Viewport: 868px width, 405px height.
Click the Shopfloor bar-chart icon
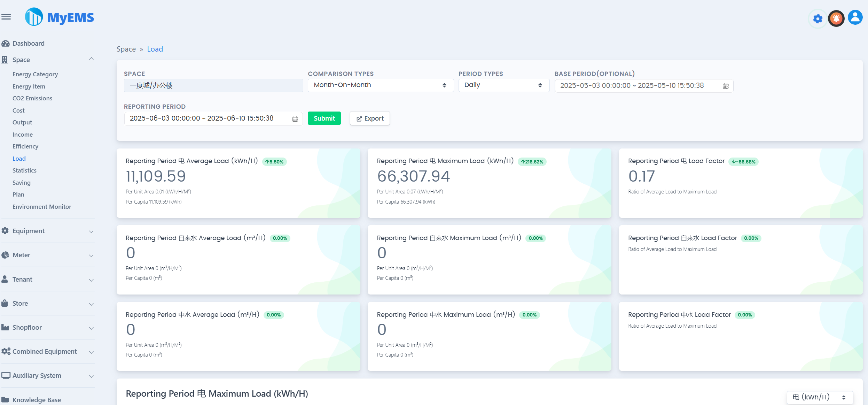tap(6, 327)
